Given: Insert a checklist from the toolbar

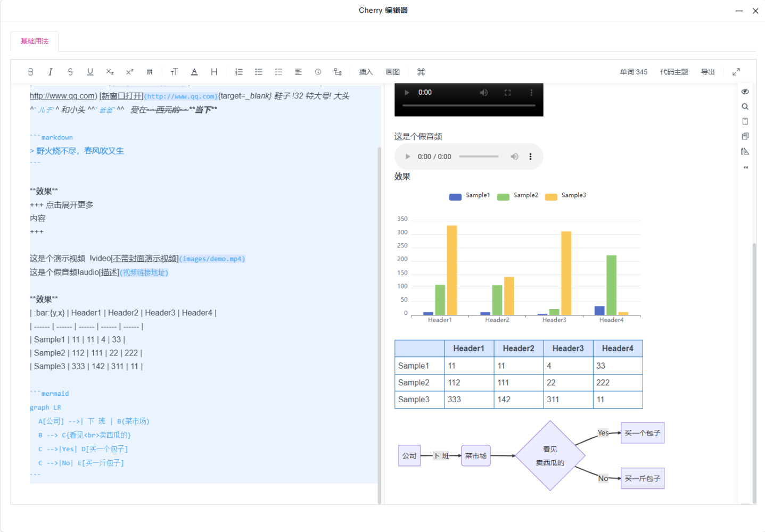Looking at the screenshot, I should point(278,72).
